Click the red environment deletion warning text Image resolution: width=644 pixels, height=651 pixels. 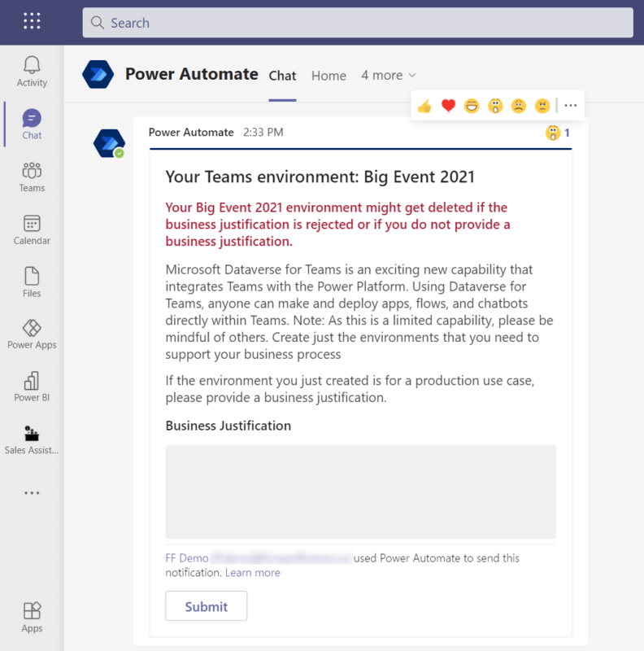click(x=337, y=225)
